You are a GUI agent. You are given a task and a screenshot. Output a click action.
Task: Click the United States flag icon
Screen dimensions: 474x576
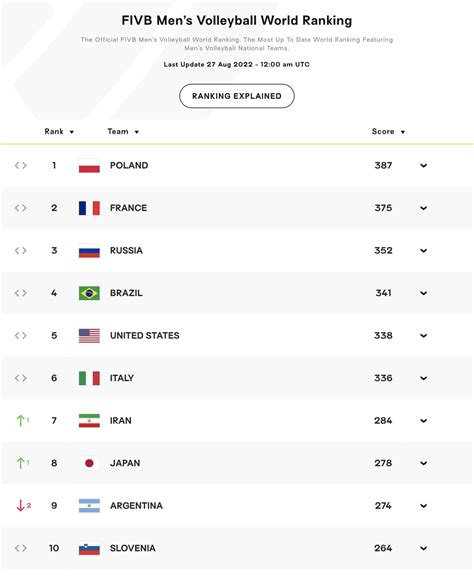(x=89, y=336)
